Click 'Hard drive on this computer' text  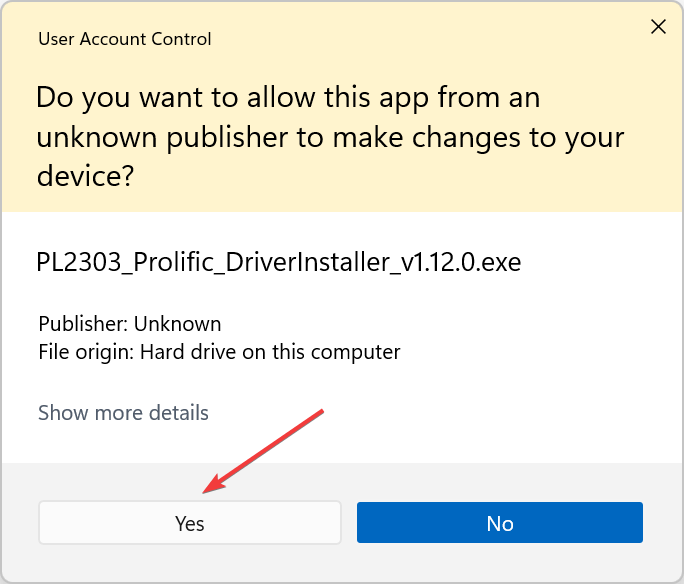pyautogui.click(x=270, y=352)
